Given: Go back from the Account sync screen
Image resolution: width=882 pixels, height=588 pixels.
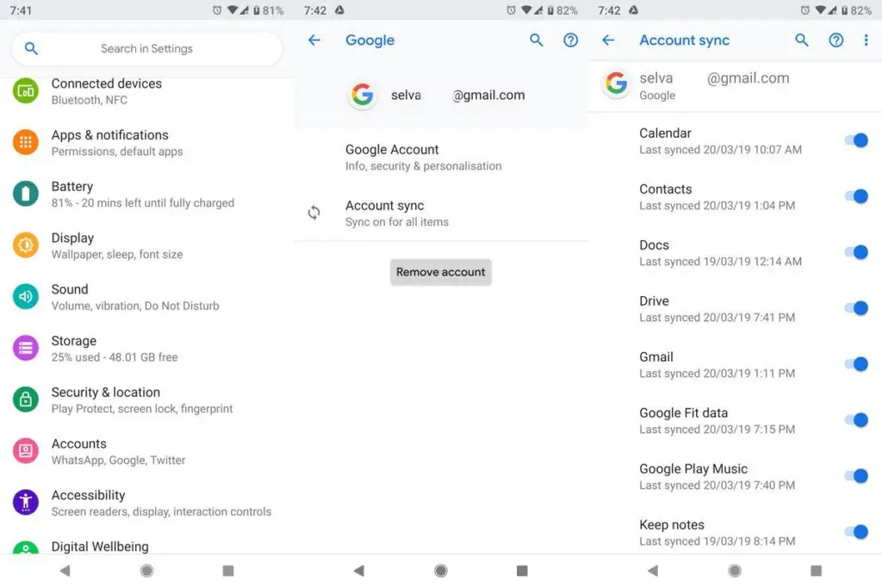Looking at the screenshot, I should 608,40.
